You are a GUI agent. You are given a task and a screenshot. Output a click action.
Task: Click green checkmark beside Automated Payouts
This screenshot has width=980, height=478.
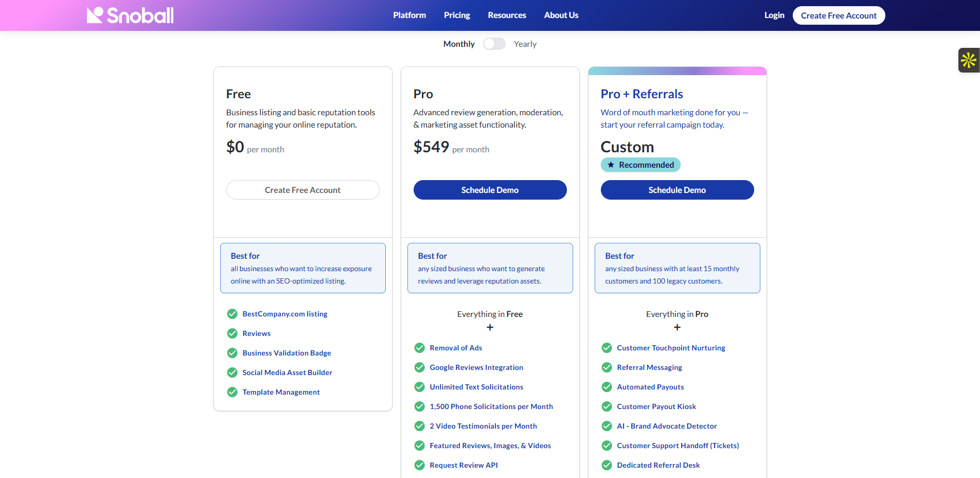pos(607,387)
